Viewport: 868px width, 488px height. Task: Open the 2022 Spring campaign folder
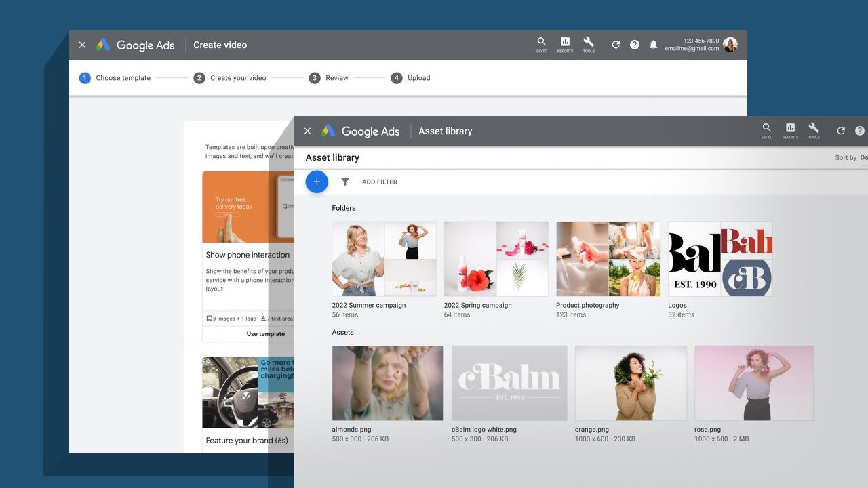click(x=496, y=259)
